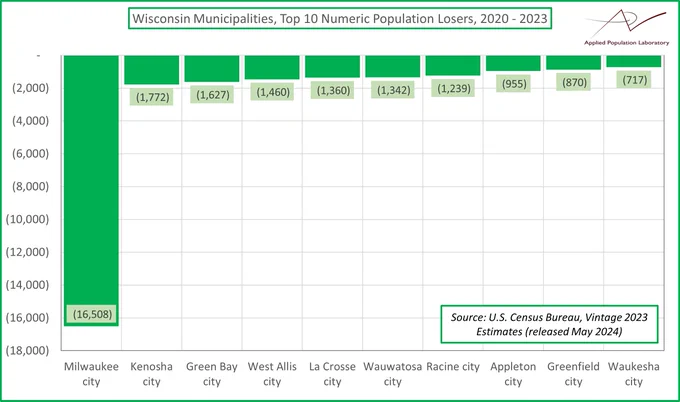
Task: Select the Wauwatosa city bar
Action: [x=392, y=66]
